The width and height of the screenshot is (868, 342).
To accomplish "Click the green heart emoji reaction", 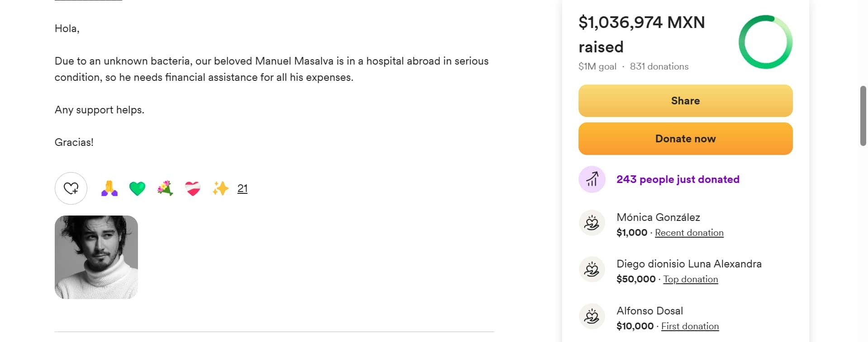I will point(137,188).
